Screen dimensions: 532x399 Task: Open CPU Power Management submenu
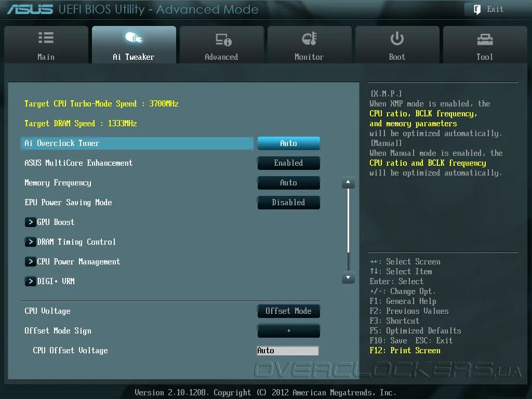pyautogui.click(x=78, y=262)
